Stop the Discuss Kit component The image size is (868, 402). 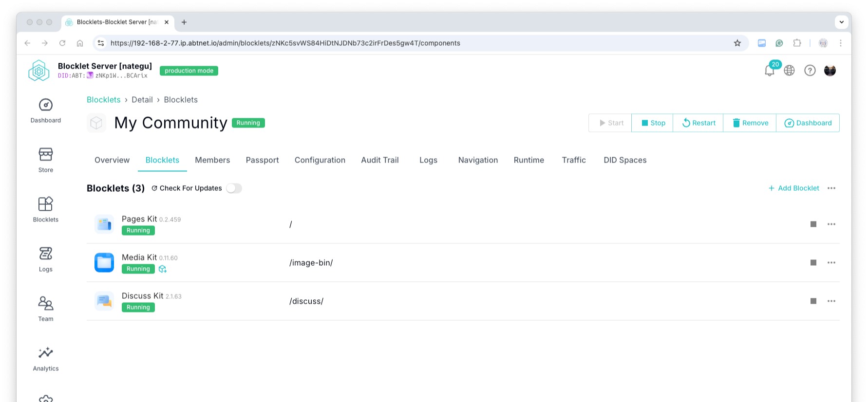pos(813,301)
